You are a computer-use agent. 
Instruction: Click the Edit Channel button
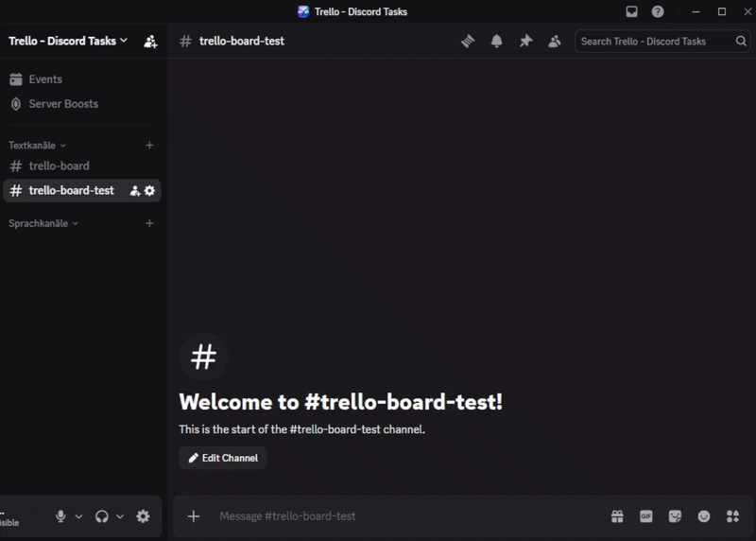tap(223, 458)
